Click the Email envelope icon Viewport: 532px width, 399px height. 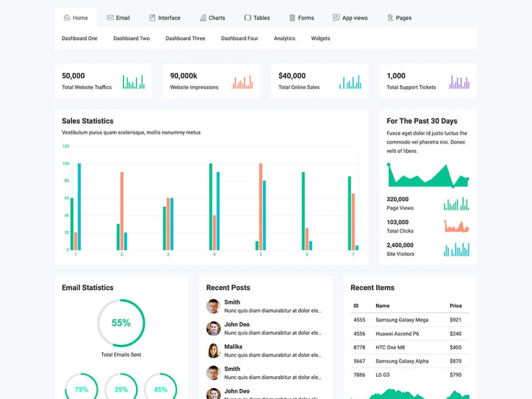[x=110, y=18]
